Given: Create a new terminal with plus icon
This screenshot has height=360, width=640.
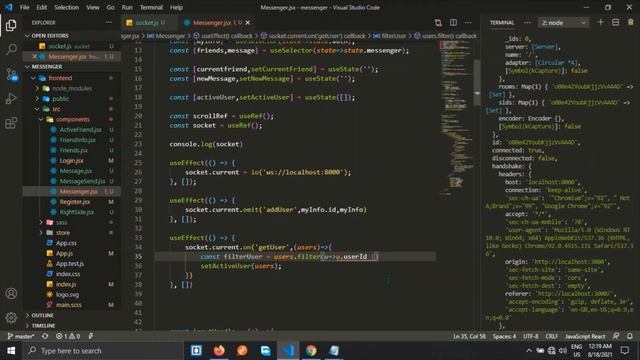Looking at the screenshot, I should (600, 22).
